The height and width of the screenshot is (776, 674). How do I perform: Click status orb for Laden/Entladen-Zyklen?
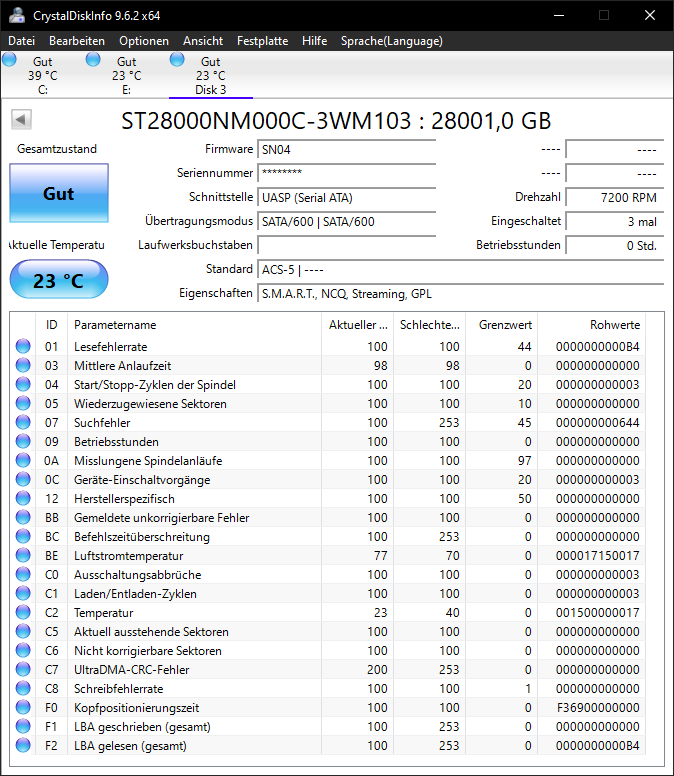click(x=23, y=593)
